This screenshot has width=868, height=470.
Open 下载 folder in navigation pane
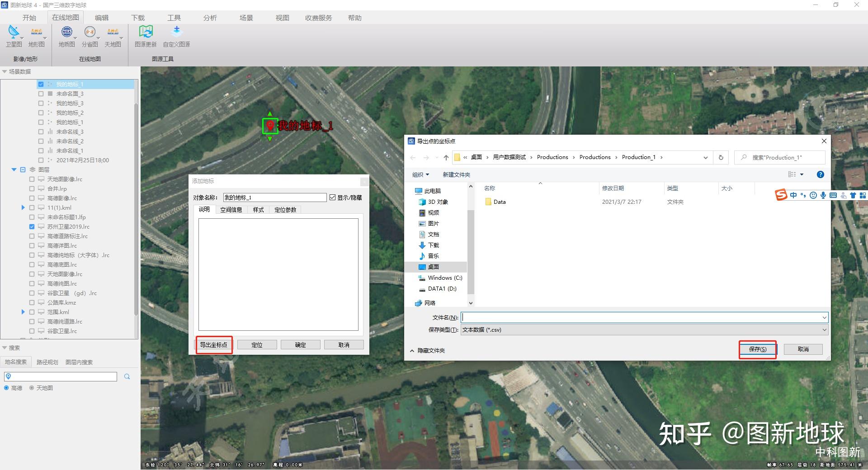coord(429,245)
